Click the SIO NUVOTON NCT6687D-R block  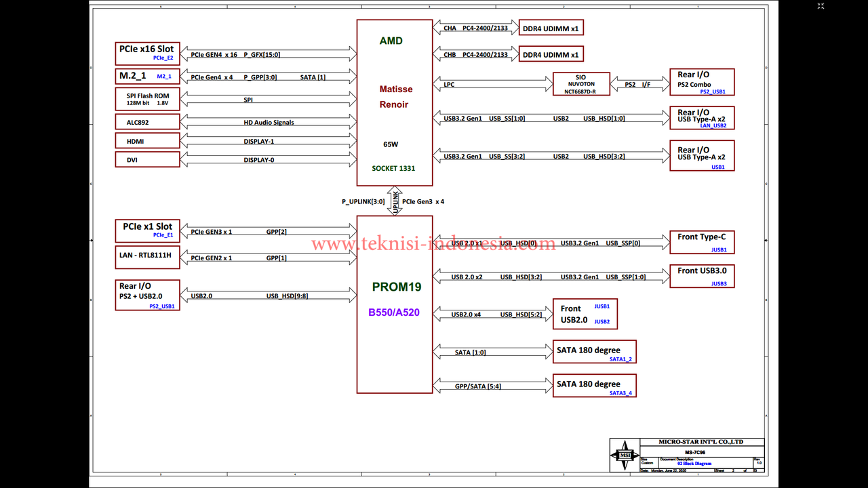[581, 84]
